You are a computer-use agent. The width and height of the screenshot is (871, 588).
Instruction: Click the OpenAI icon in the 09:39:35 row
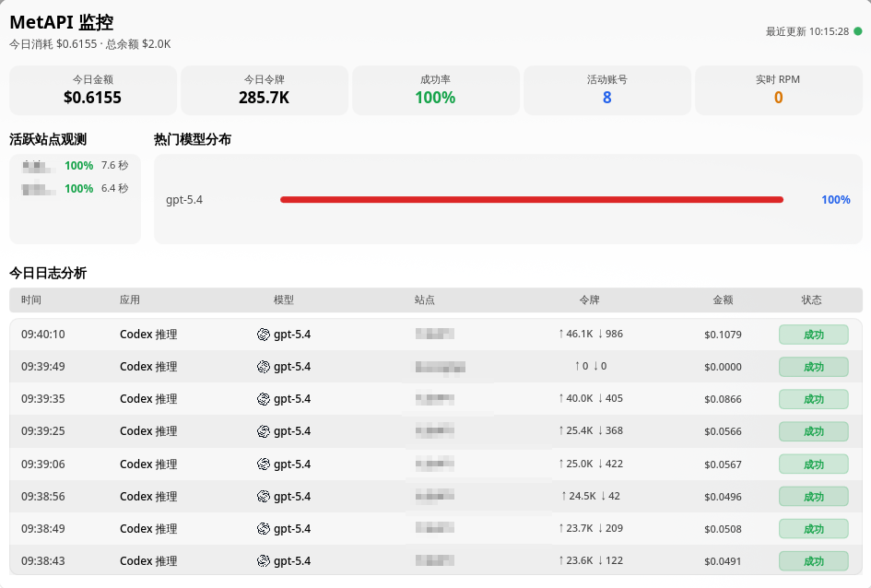pos(264,399)
